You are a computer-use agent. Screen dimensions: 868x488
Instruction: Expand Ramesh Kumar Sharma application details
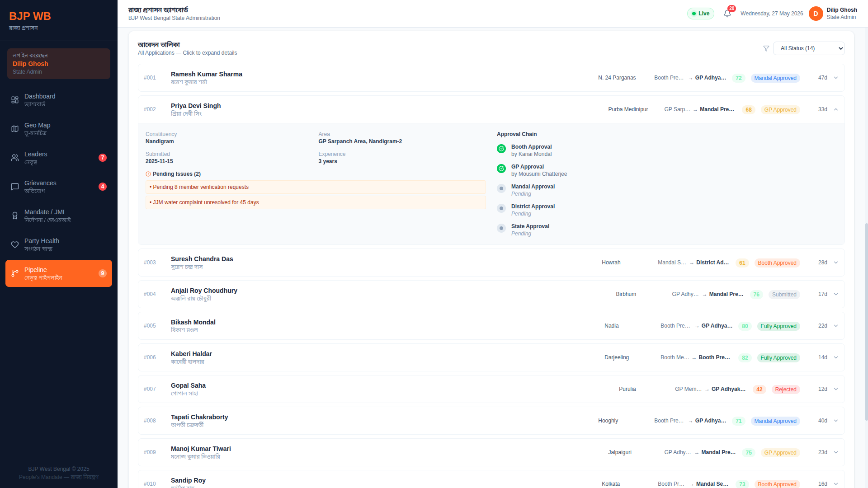pos(491,78)
